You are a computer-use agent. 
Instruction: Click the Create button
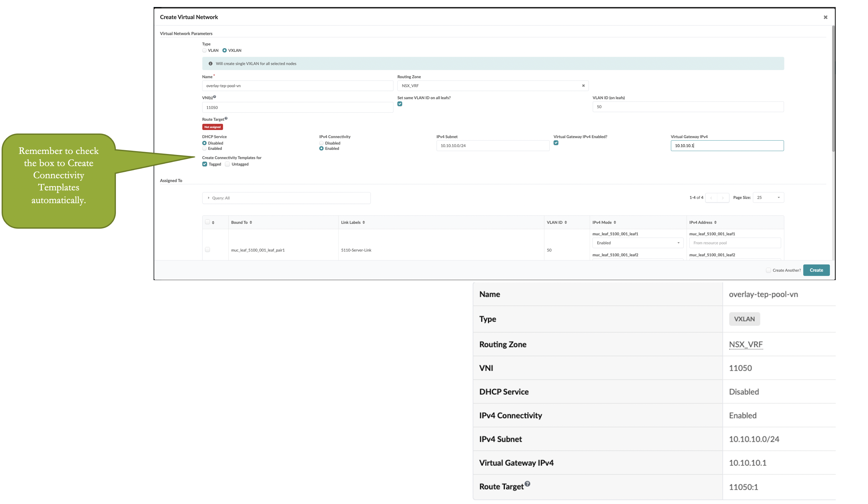[816, 270]
